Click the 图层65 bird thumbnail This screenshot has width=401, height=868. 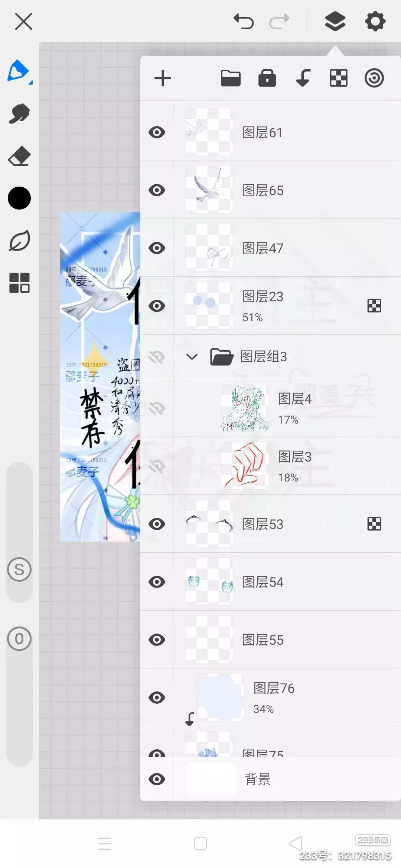click(209, 190)
